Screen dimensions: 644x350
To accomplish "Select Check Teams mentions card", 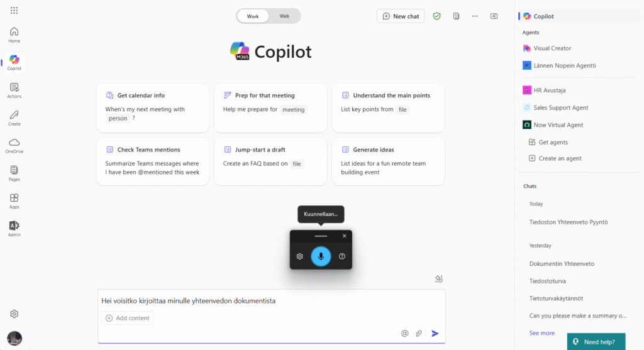I will coord(153,161).
